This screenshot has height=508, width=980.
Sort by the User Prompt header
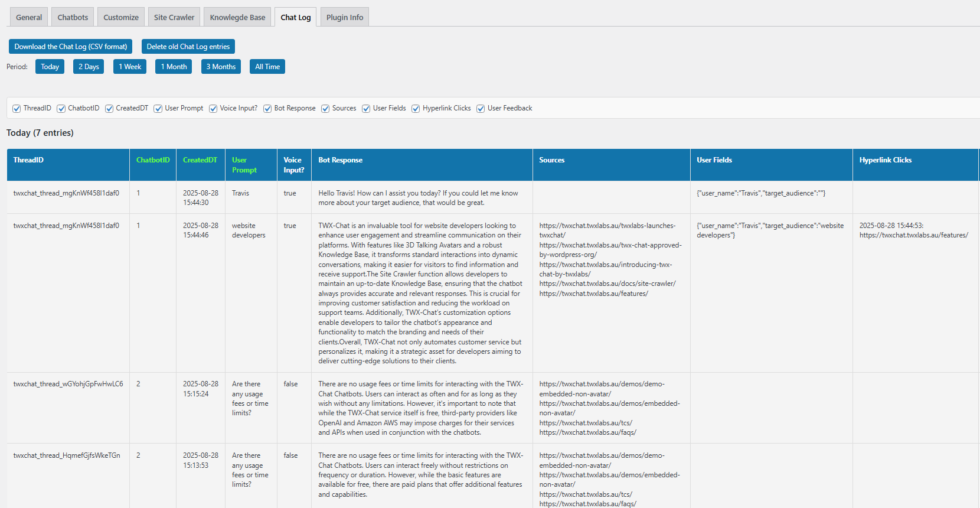244,165
